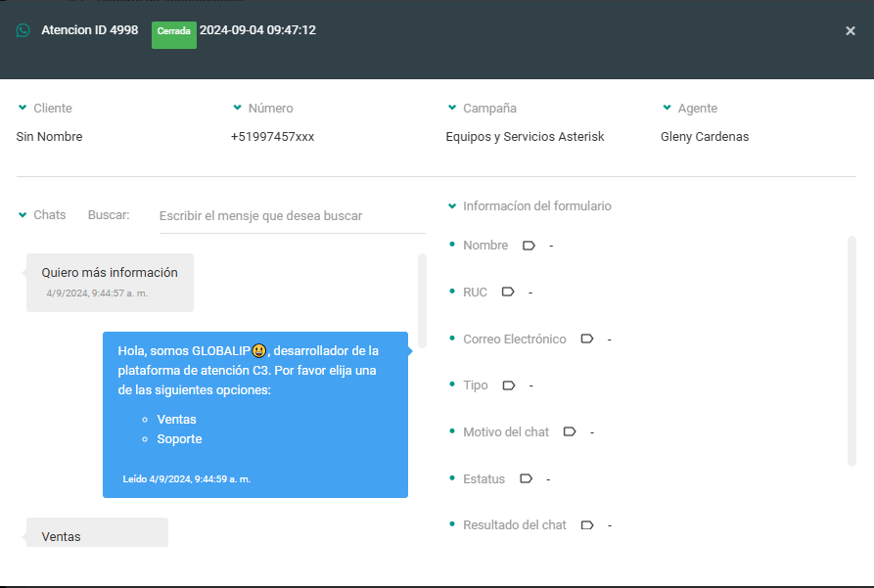Click the 'Quiero más información' message bubble
This screenshot has height=588, width=874.
110,283
